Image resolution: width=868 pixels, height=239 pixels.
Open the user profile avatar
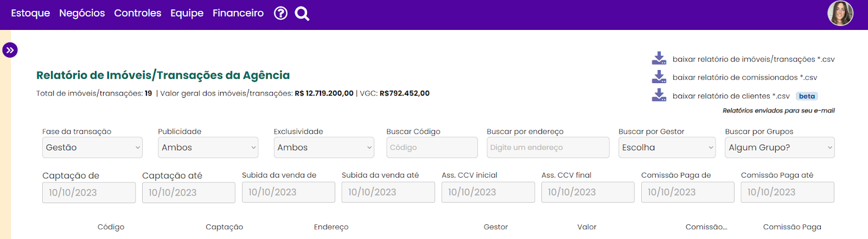(x=840, y=14)
